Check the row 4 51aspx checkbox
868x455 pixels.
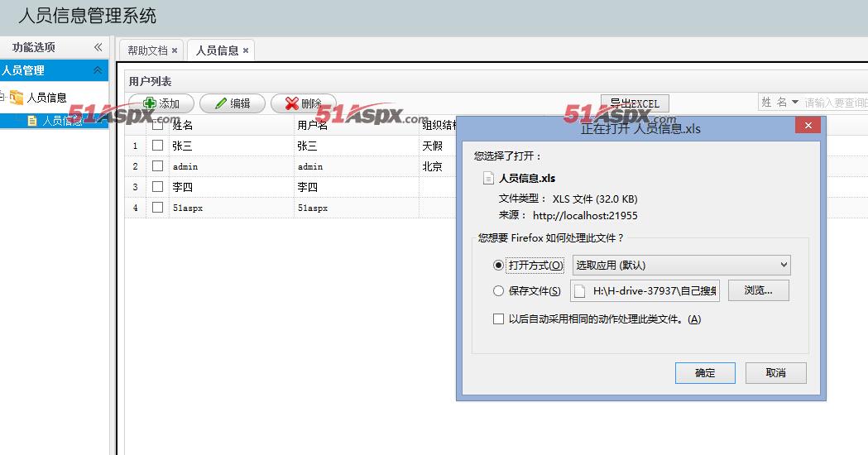tap(158, 207)
